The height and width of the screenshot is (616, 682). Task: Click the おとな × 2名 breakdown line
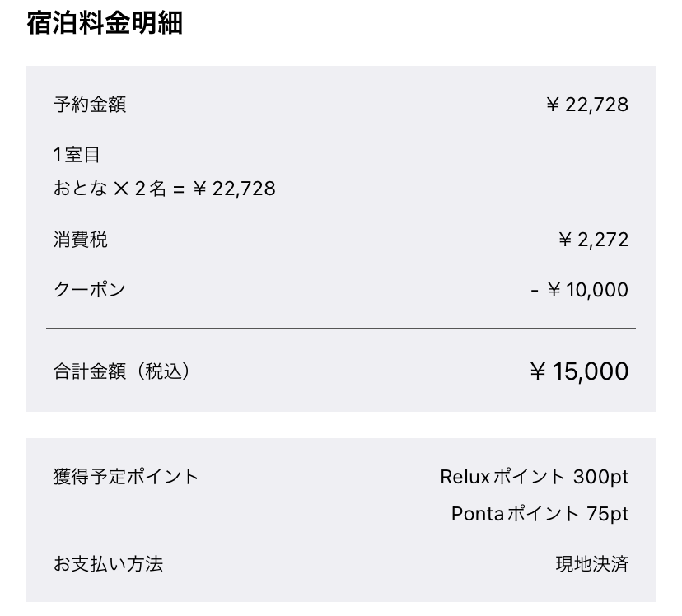pyautogui.click(x=165, y=189)
